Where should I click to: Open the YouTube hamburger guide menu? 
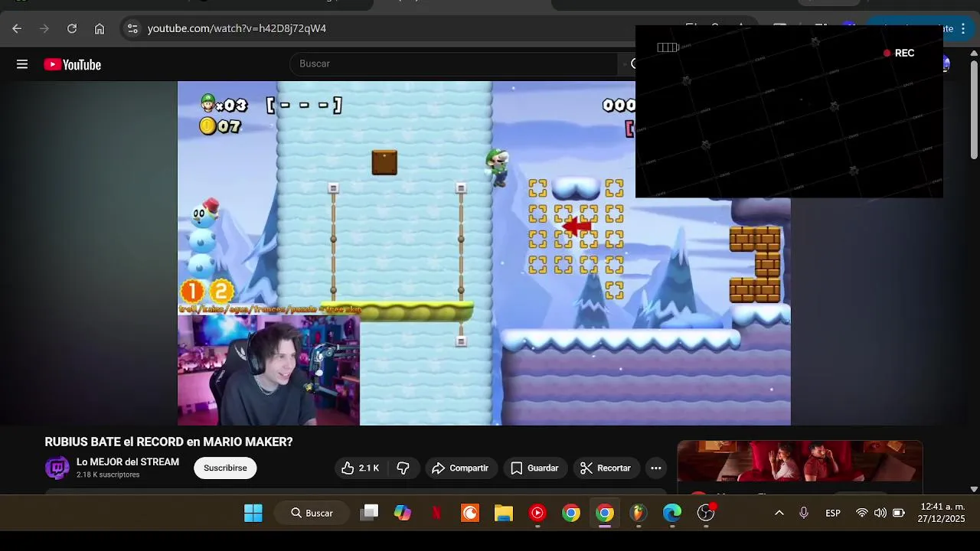(x=22, y=64)
